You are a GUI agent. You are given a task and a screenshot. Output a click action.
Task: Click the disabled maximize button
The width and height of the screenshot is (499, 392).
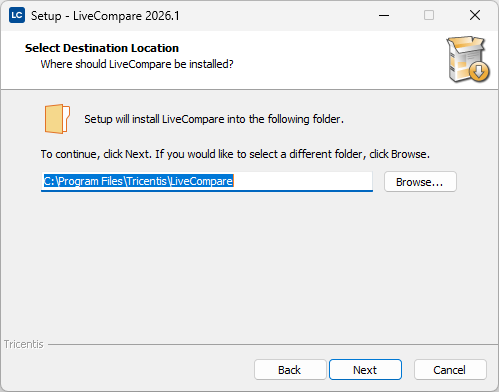point(429,15)
